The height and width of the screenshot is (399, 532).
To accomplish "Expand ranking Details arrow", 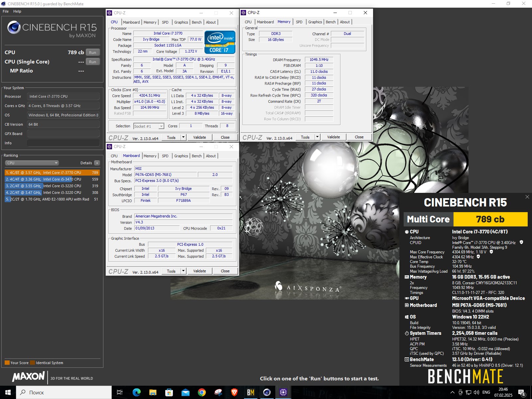I will click(97, 163).
